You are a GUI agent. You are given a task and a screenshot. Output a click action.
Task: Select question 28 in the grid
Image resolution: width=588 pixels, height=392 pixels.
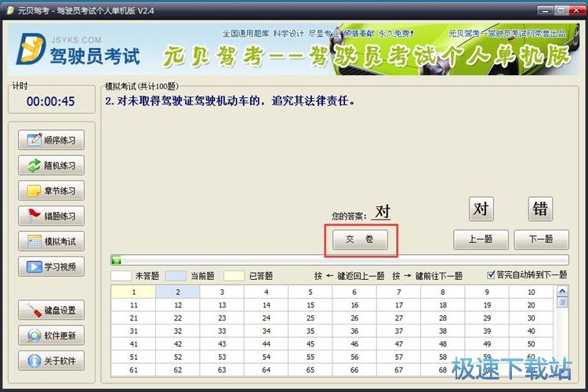coord(443,318)
